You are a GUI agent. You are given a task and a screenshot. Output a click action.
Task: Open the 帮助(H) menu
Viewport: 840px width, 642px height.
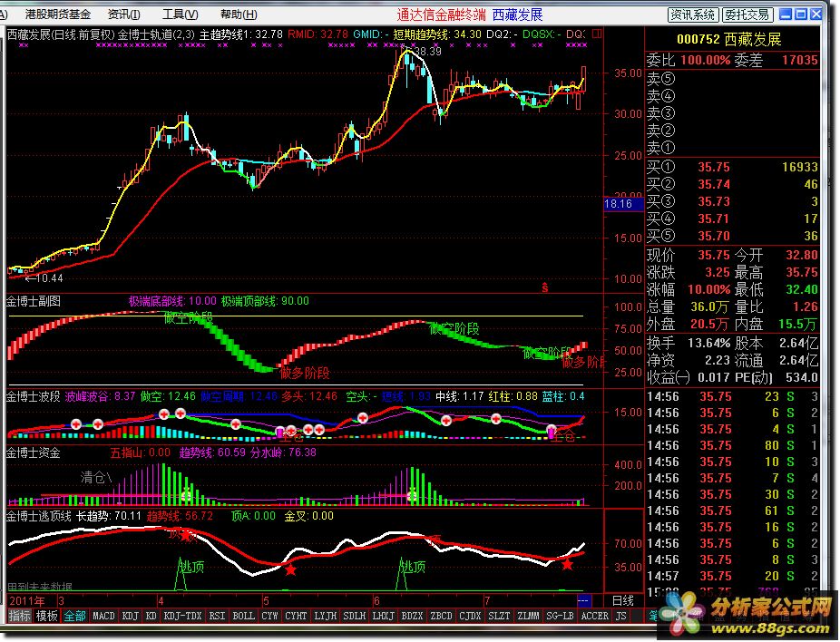(x=239, y=15)
